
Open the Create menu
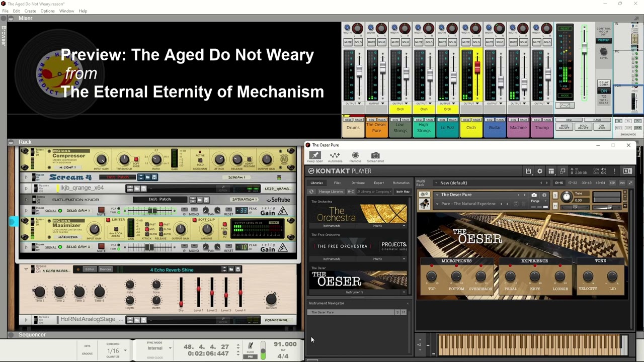(30, 11)
